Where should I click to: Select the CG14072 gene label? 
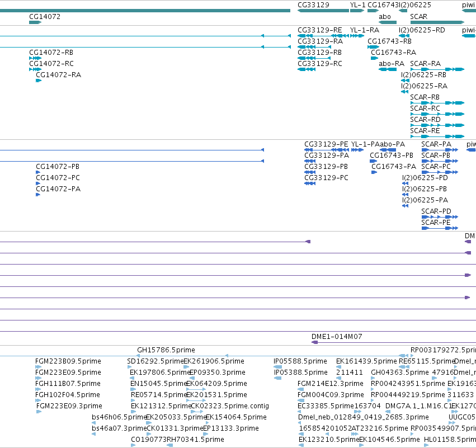point(45,16)
